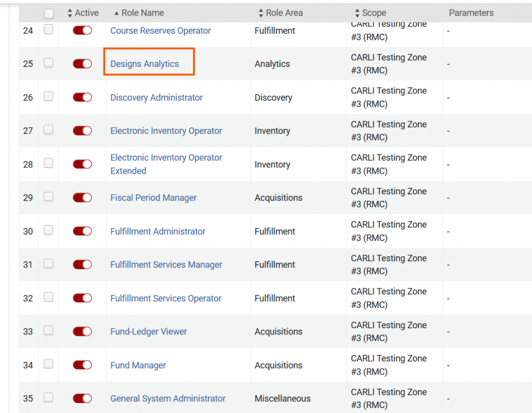Screen dimensions: 532x413
Task: Tick the select-all checkbox in header
Action: pos(49,13)
